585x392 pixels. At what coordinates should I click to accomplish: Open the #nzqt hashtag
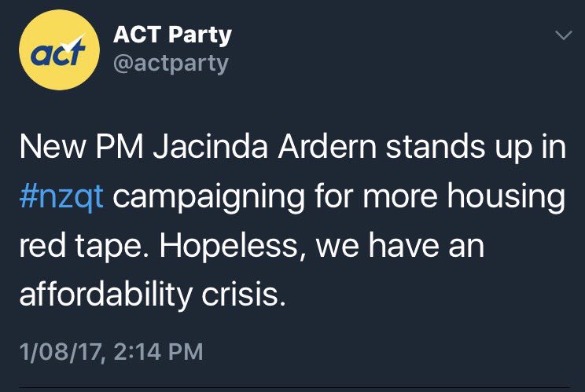tap(61, 196)
